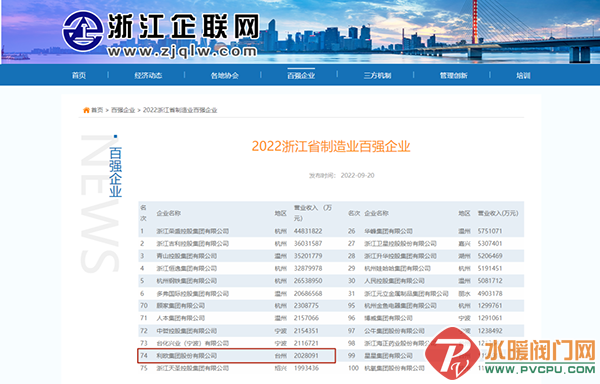Click the 首页 breadcrumb link
Viewport: 600px width, 384px height.
click(x=97, y=110)
